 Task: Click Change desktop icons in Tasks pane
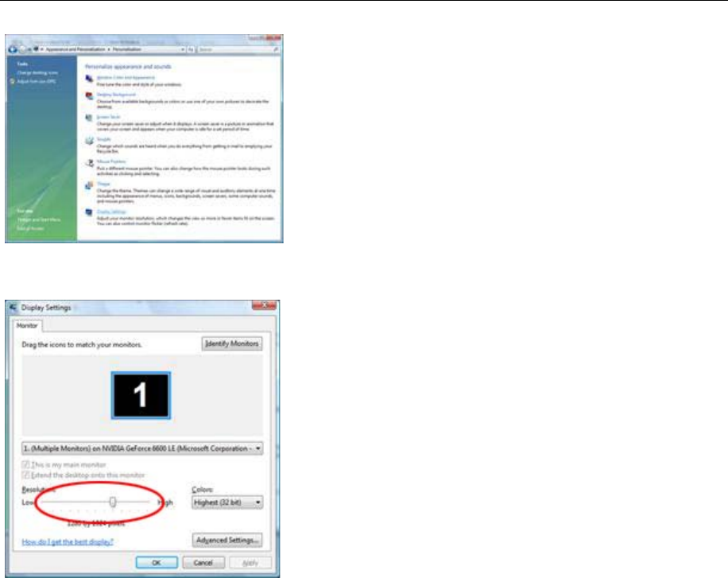pyautogui.click(x=37, y=73)
